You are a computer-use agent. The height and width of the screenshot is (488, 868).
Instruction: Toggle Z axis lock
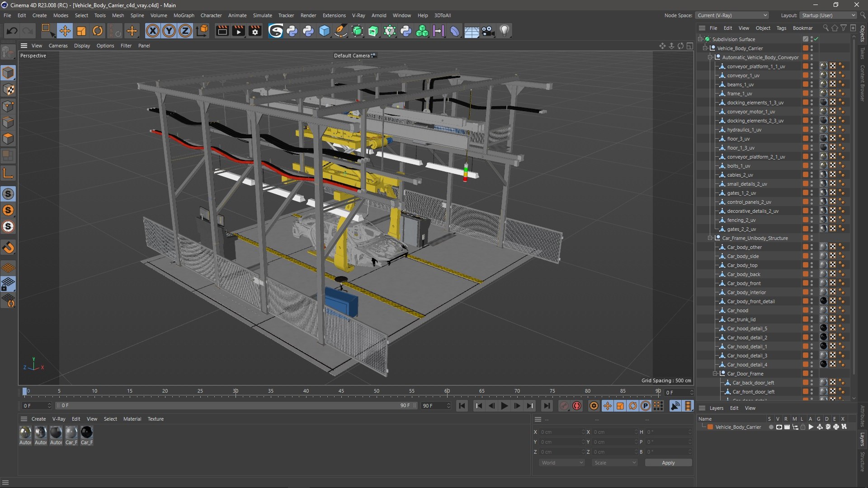tap(185, 31)
